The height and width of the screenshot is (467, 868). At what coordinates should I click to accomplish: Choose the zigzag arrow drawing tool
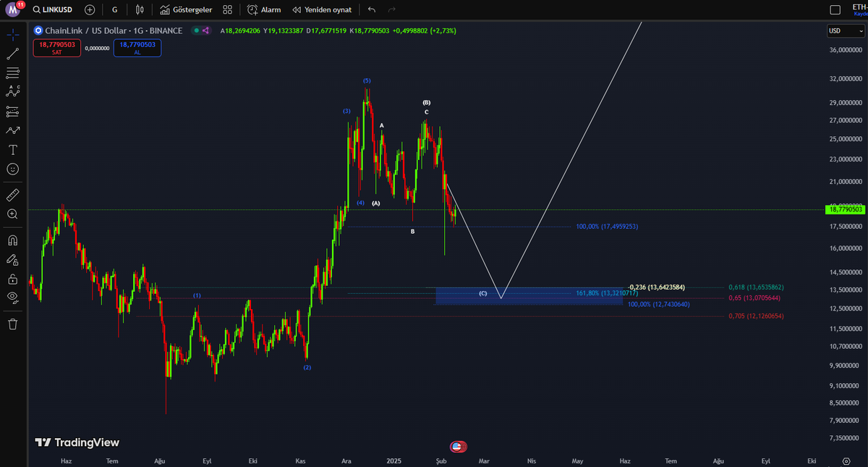point(12,131)
